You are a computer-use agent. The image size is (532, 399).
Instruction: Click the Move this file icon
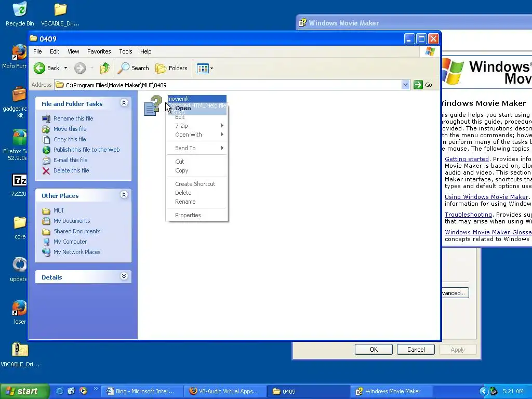pyautogui.click(x=46, y=129)
